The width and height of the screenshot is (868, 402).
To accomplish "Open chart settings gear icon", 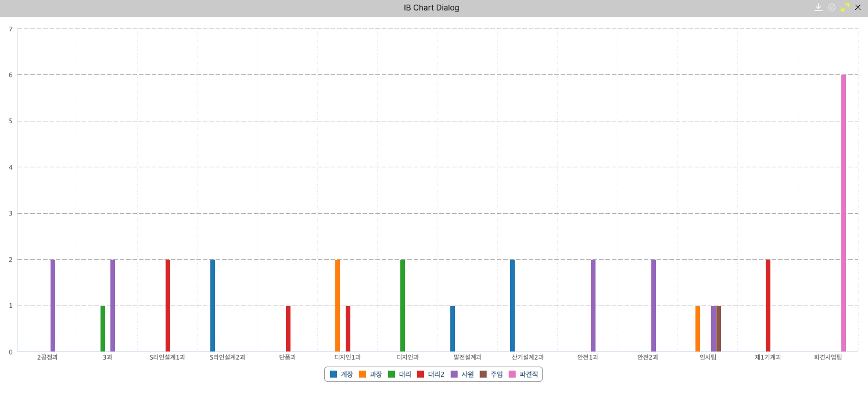I will coord(831,8).
